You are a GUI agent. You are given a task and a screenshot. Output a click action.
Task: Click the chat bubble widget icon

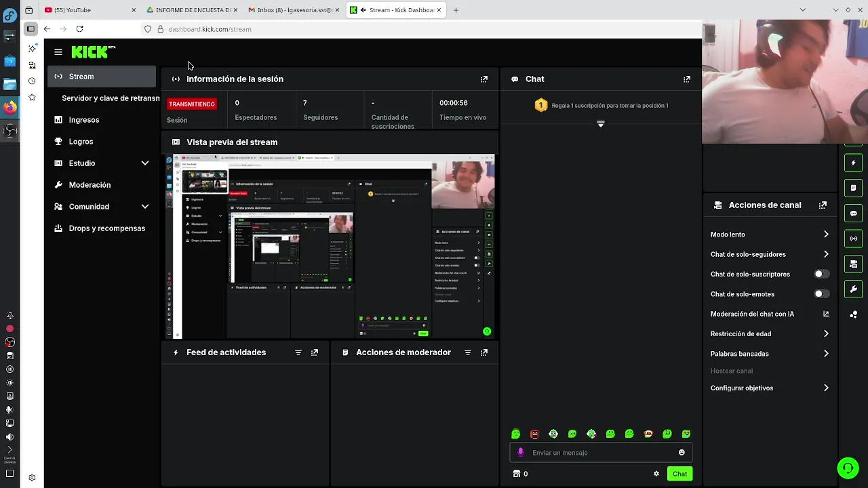click(x=853, y=213)
